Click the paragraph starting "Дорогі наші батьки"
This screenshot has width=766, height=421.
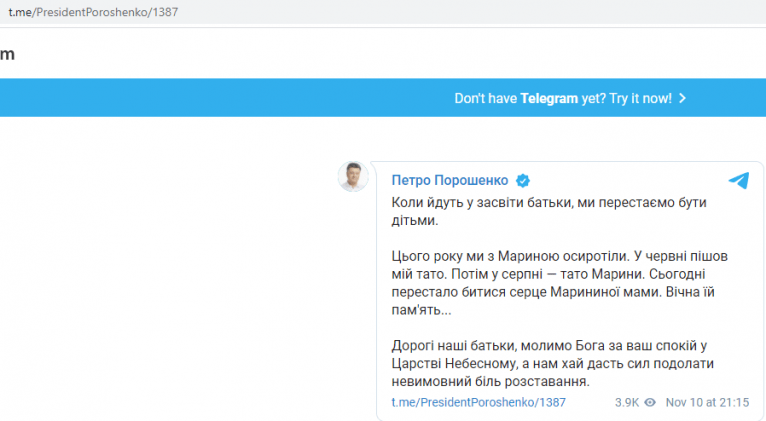[x=553, y=363]
